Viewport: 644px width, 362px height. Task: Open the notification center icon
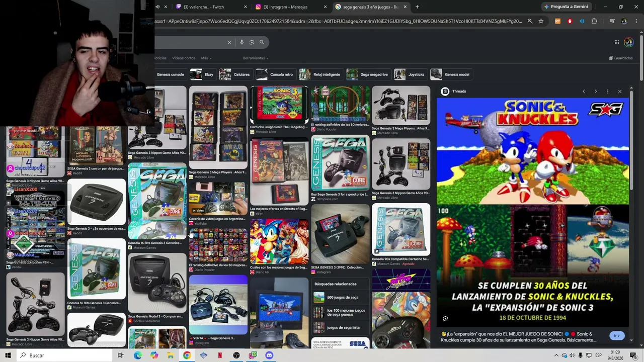click(633, 355)
